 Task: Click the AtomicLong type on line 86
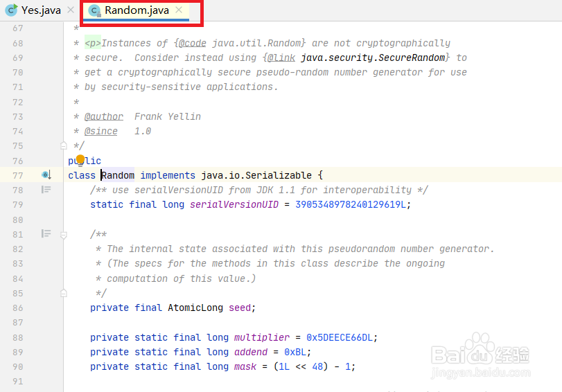(195, 308)
